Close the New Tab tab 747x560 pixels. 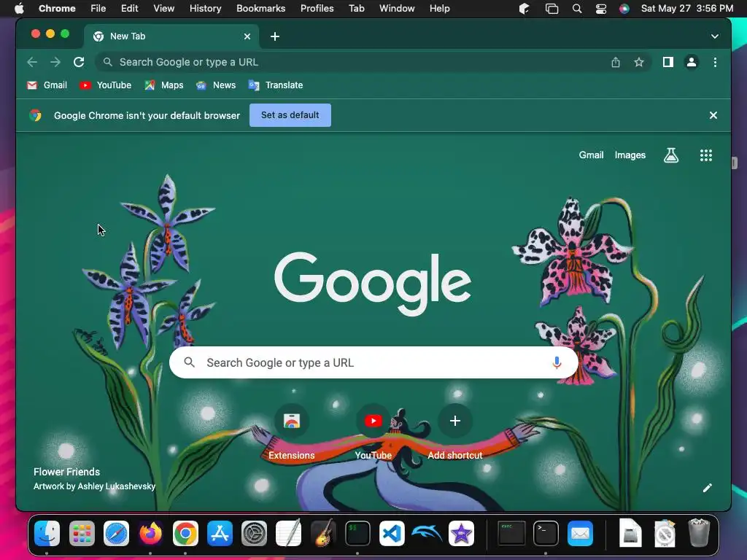pos(247,36)
